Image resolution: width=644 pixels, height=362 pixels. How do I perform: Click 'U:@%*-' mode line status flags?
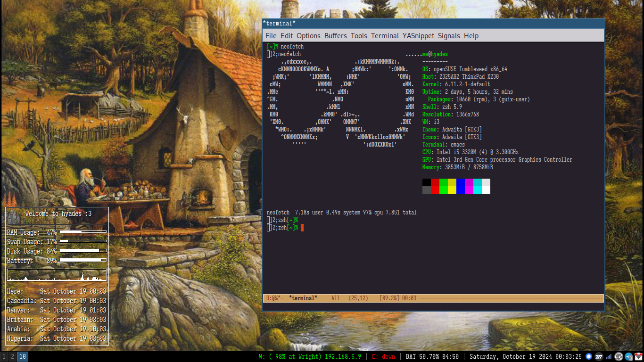click(275, 298)
